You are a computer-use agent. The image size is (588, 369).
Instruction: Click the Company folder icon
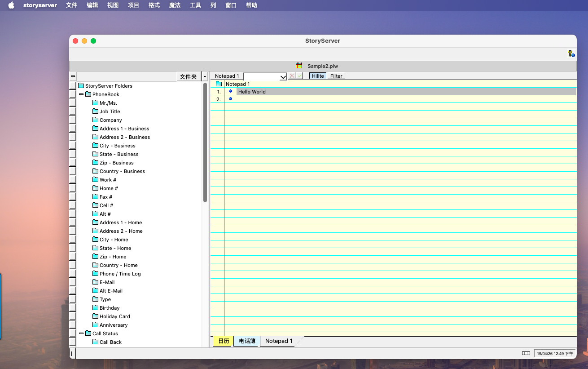coord(95,120)
